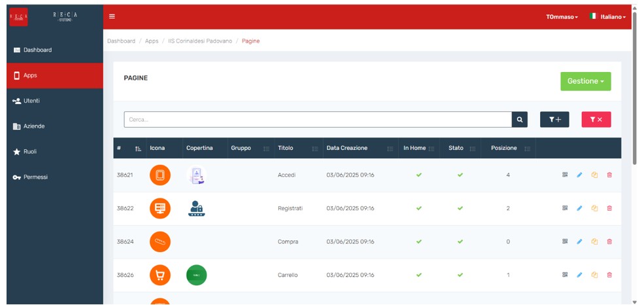Click orange icon of Registrati row

coord(160,208)
